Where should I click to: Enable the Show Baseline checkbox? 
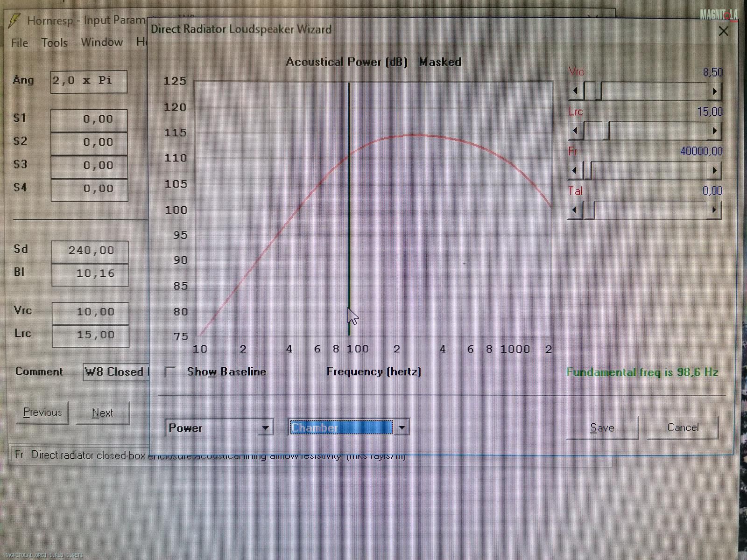170,372
